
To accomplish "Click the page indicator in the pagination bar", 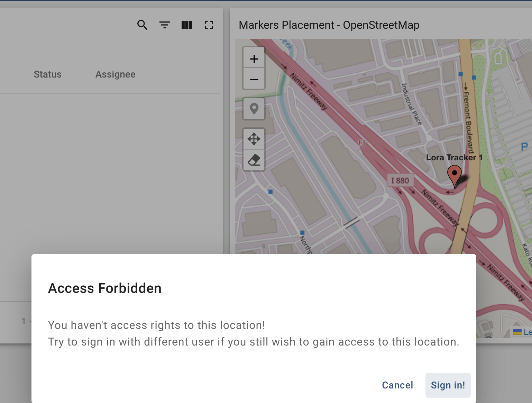I will pos(24,321).
